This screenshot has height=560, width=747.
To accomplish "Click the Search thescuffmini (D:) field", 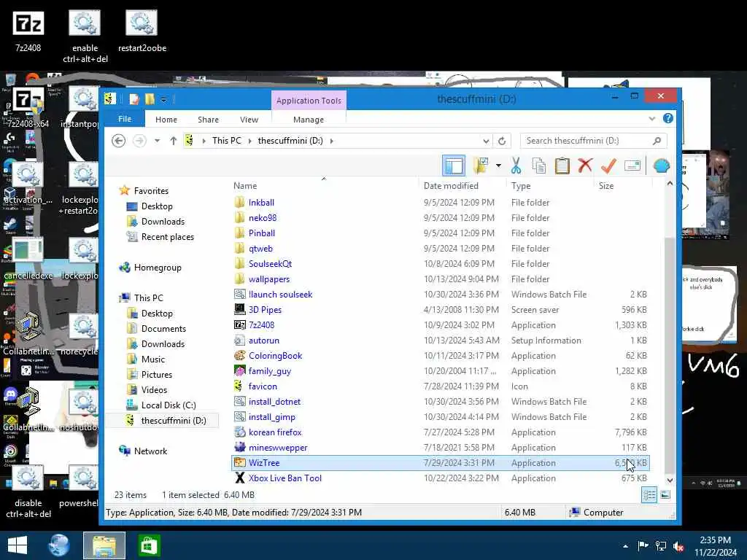I will pos(593,141).
